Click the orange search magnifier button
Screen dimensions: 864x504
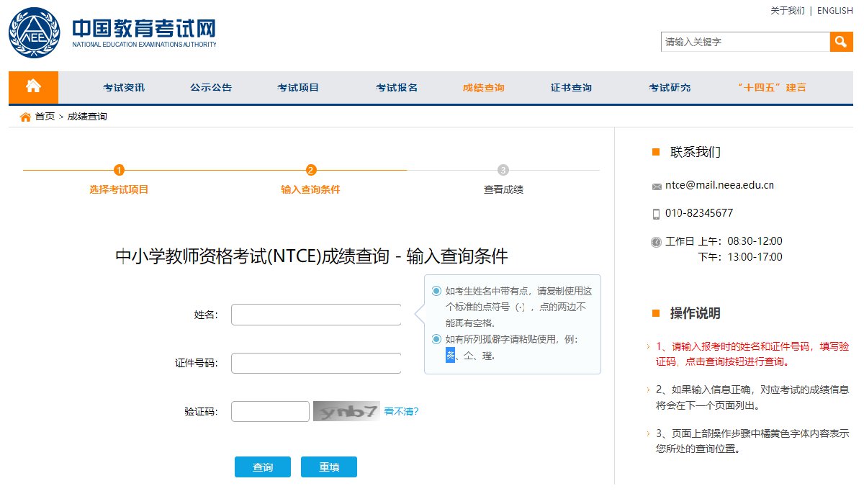pyautogui.click(x=841, y=42)
